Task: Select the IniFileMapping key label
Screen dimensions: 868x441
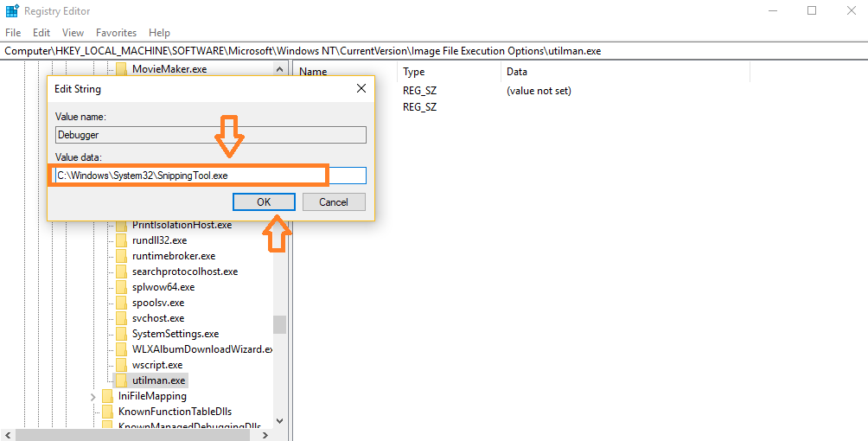Action: (x=152, y=396)
